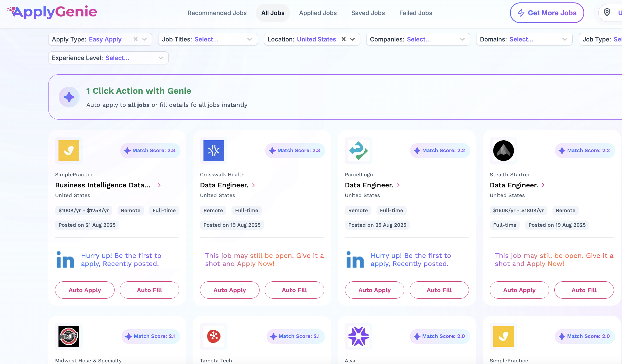Open the Job Type dropdown
The image size is (622, 364).
click(600, 39)
